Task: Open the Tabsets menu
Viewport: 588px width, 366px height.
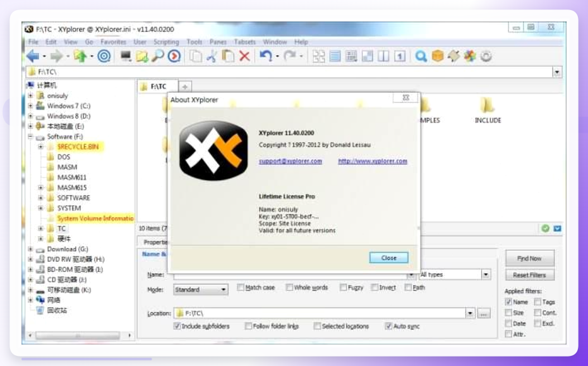Action: tap(245, 42)
